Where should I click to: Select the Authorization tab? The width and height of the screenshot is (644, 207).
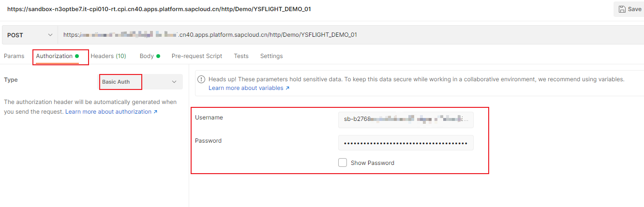pyautogui.click(x=54, y=56)
